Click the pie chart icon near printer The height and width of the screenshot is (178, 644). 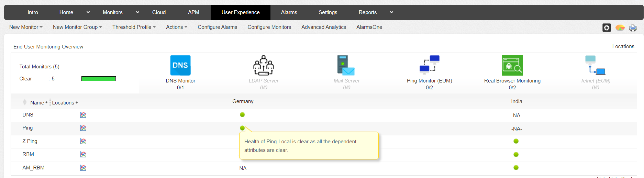[620, 28]
